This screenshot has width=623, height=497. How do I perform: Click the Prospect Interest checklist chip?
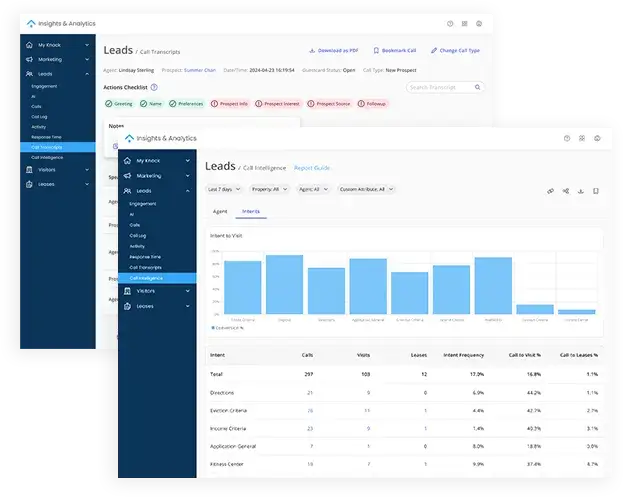pos(278,104)
